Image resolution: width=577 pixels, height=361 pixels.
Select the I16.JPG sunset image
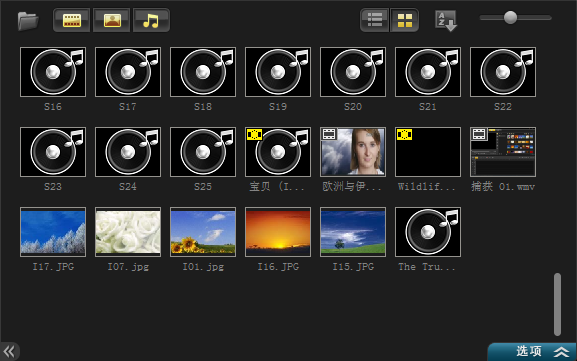click(x=278, y=232)
